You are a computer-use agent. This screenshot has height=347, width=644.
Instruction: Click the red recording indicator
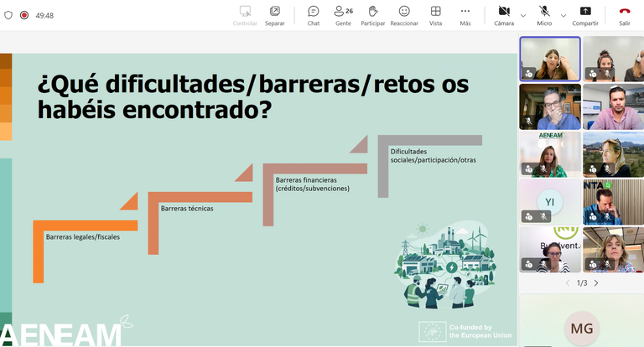tap(24, 15)
